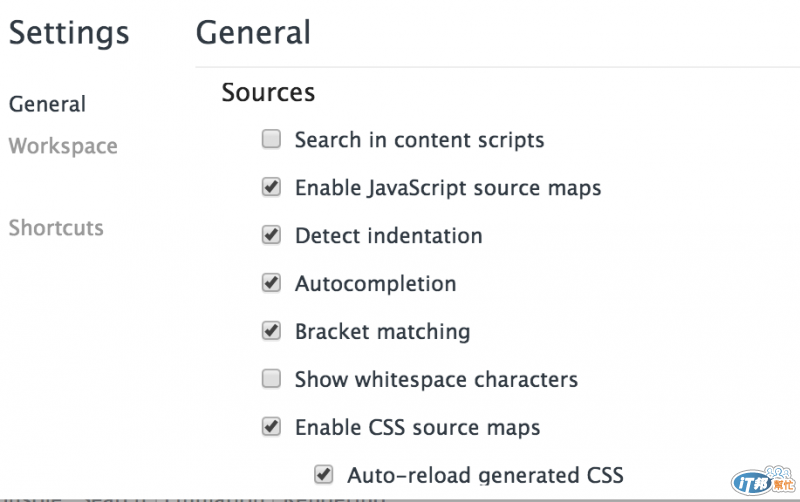Viewport: 800px width, 502px height.
Task: Click the 'Show whitespace characters' label text
Action: click(x=436, y=380)
